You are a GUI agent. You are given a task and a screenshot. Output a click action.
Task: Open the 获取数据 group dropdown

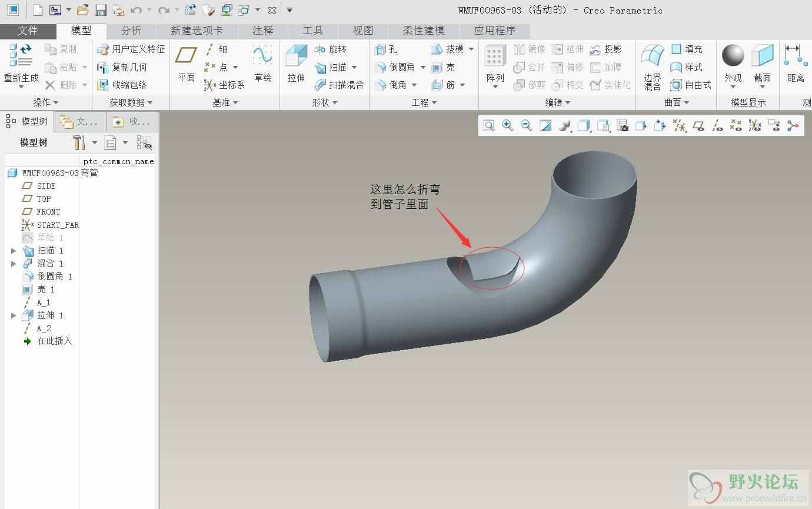131,102
